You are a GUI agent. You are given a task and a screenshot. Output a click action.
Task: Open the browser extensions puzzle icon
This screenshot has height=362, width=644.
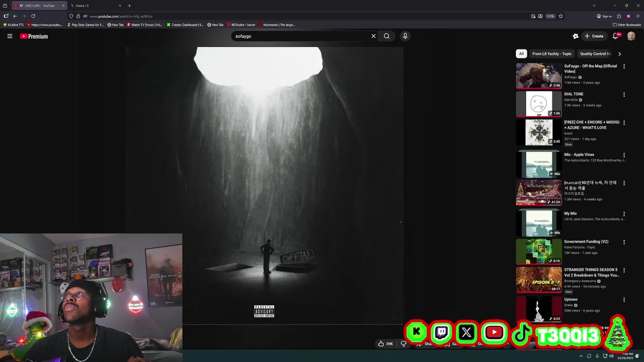[x=619, y=16]
